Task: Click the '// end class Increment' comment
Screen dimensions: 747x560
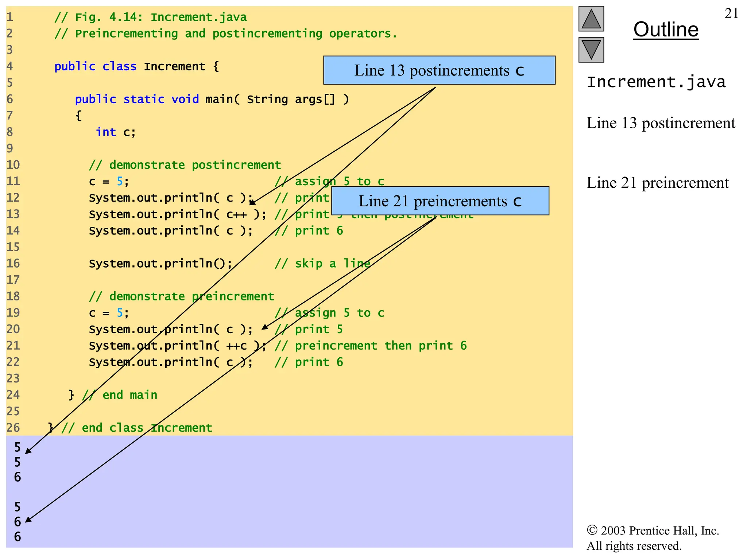Action: [x=137, y=428]
